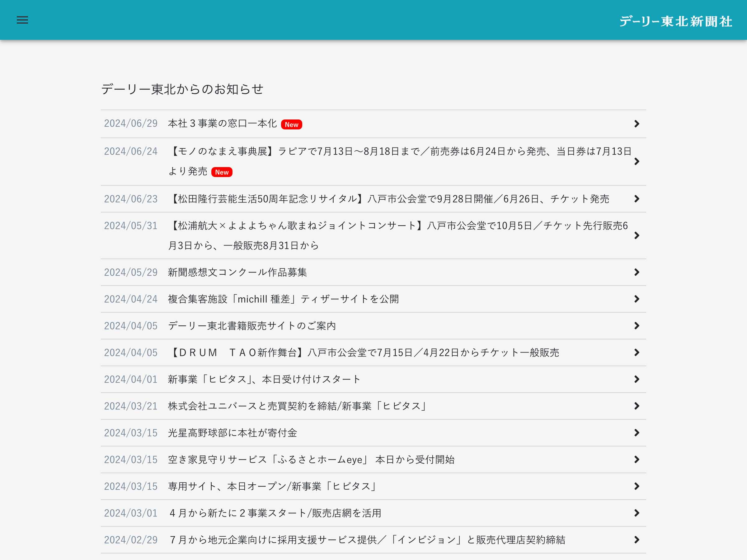Screen dimensions: 747x560
Task: Click chevron for michill 種差 row
Action: tap(637, 299)
